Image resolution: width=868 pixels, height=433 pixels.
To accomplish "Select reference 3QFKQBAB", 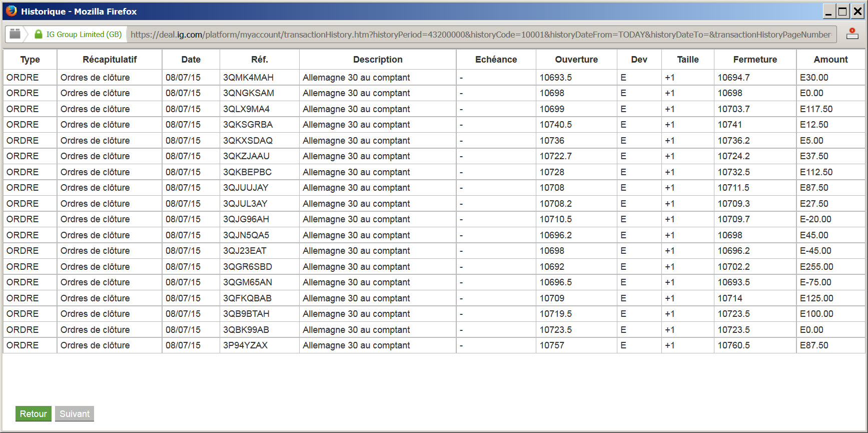I will (x=248, y=298).
